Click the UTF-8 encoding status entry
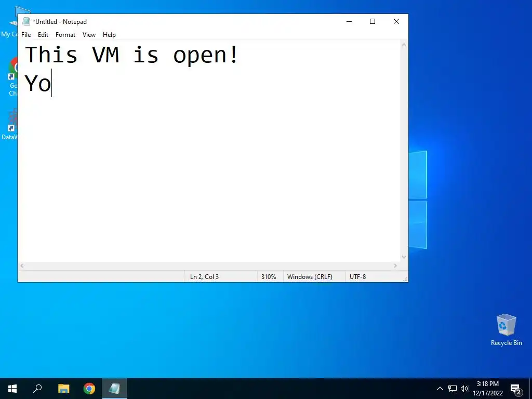Image resolution: width=532 pixels, height=399 pixels. pos(357,277)
